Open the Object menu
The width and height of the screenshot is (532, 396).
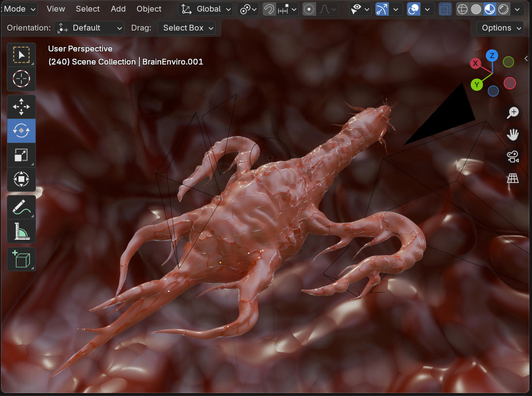point(149,9)
